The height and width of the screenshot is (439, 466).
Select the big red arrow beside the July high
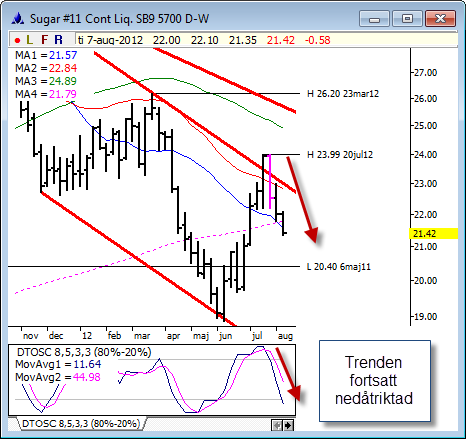tap(303, 199)
